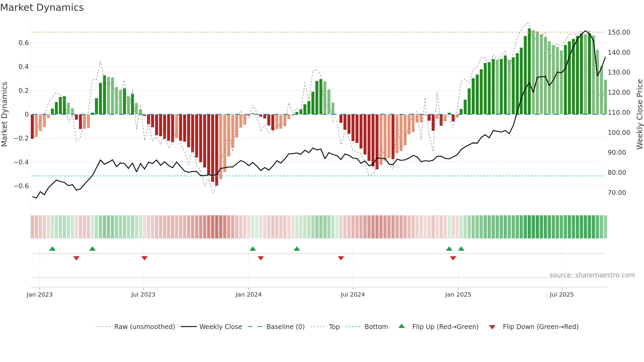Click the 110.00 price axis label

[619, 112]
